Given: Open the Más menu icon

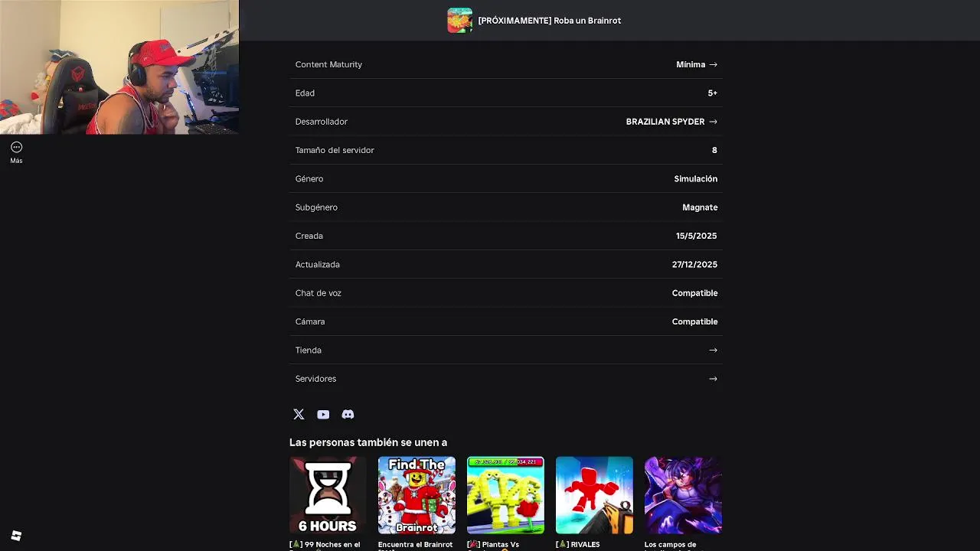Looking at the screenshot, I should [x=16, y=147].
